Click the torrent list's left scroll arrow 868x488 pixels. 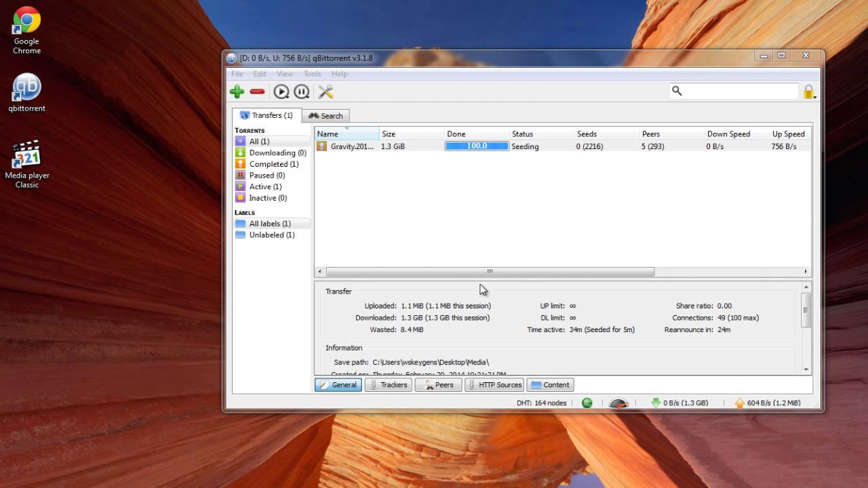319,272
